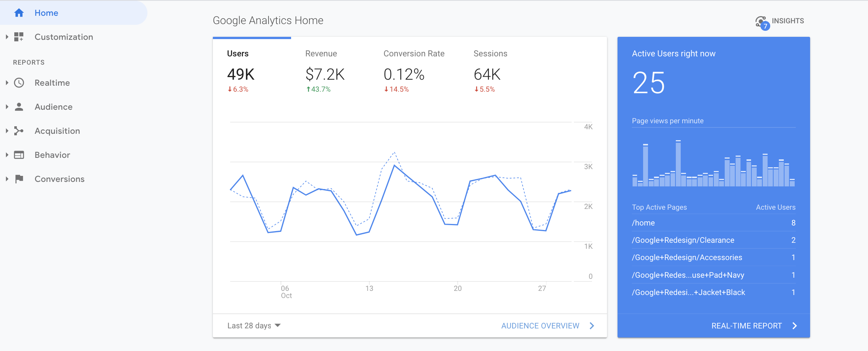Click the 6.3% users decrease indicator
Screen dimensions: 868x351
[238, 89]
